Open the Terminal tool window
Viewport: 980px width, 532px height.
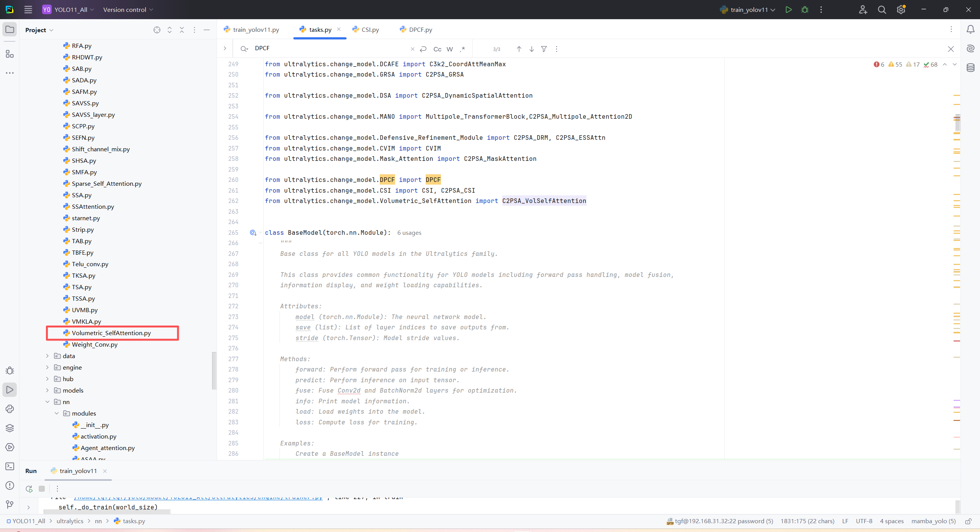coord(10,466)
